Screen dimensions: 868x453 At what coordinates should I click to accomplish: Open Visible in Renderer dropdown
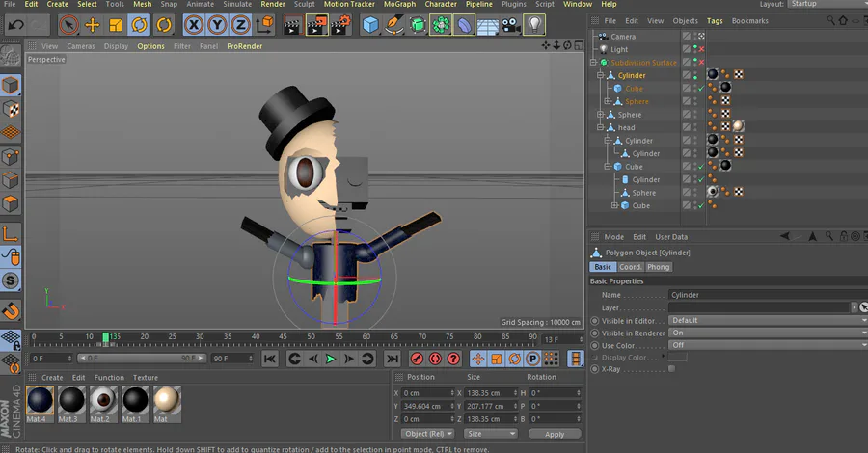click(x=768, y=333)
